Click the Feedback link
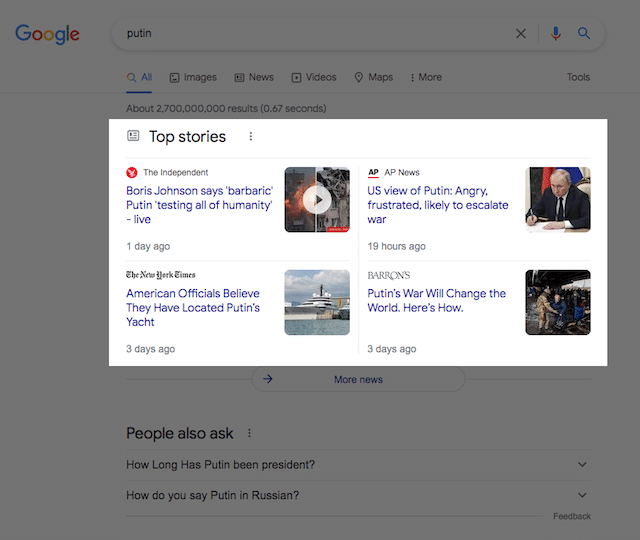Image resolution: width=640 pixels, height=540 pixels. [572, 516]
